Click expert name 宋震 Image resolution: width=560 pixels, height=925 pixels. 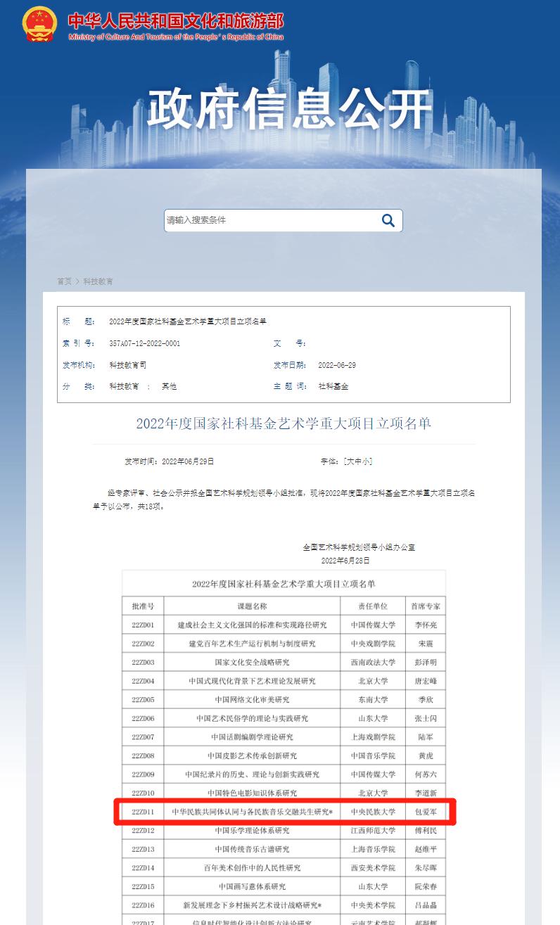426,644
